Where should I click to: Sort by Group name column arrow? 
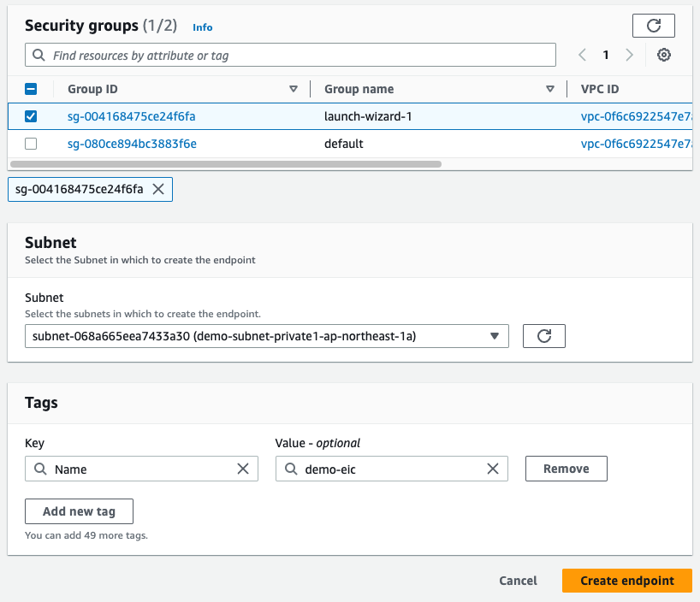(550, 89)
